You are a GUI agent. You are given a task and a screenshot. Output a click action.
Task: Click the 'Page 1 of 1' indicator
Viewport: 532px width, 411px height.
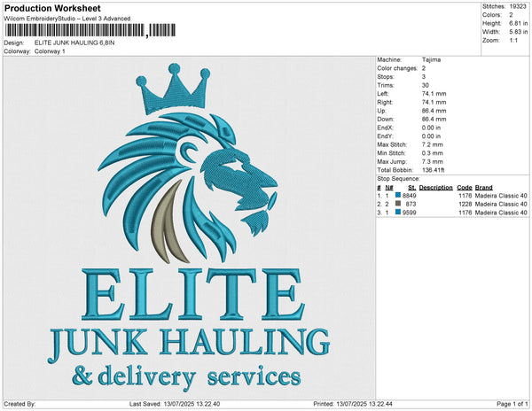click(x=512, y=404)
